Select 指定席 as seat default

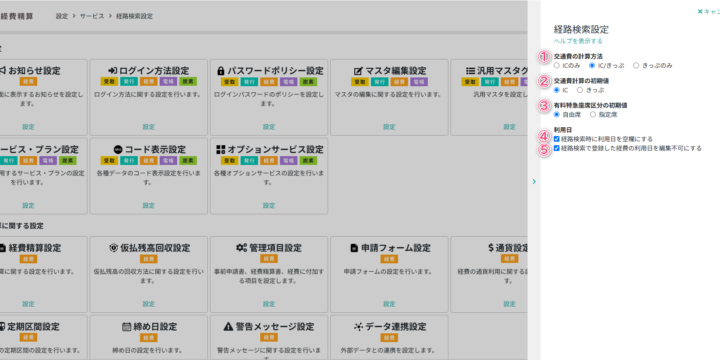click(x=593, y=114)
